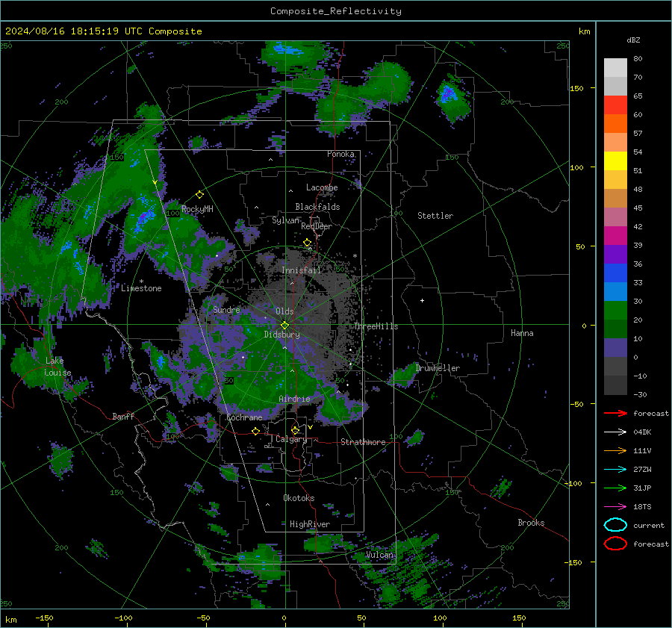Click the magenta 18TS arrow icon
Screen dimensions: 672x628
[615, 507]
